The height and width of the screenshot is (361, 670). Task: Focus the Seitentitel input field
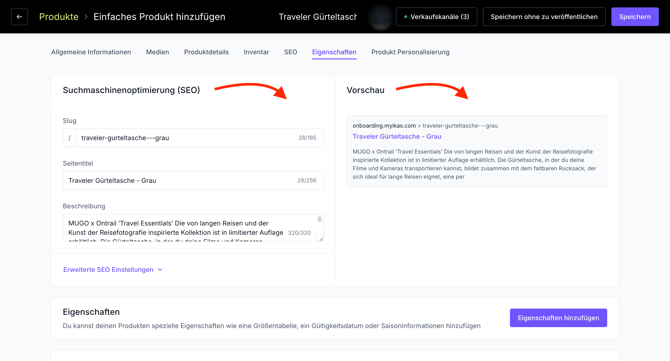coord(193,180)
